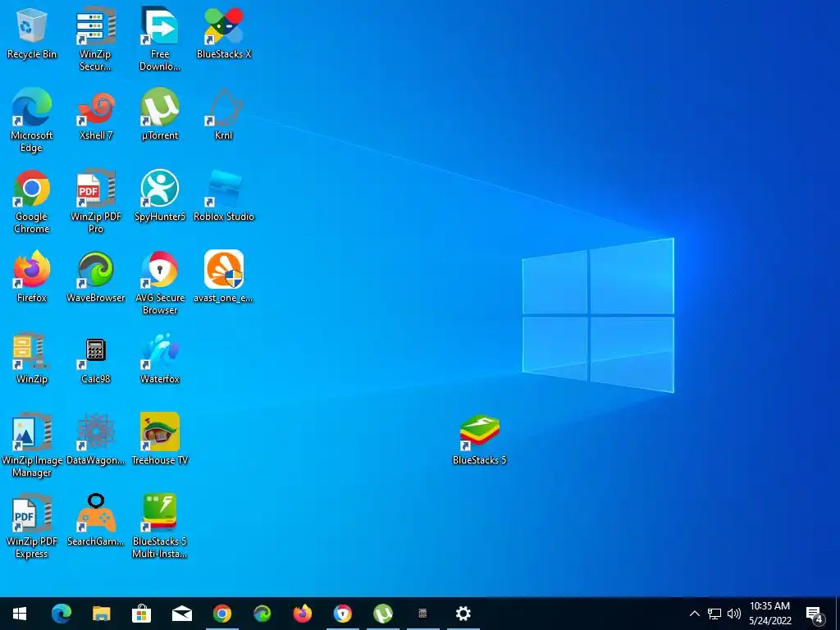Select the BlueStacks X desktop icon
840x630 pixels.
coord(224,33)
